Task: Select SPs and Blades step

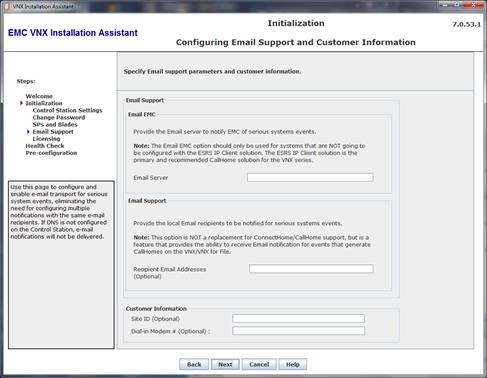Action: point(55,124)
